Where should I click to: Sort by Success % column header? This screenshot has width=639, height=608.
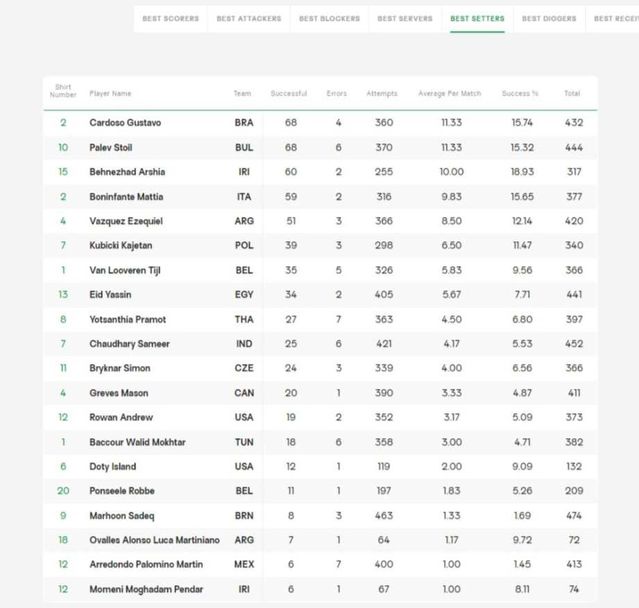(x=520, y=94)
